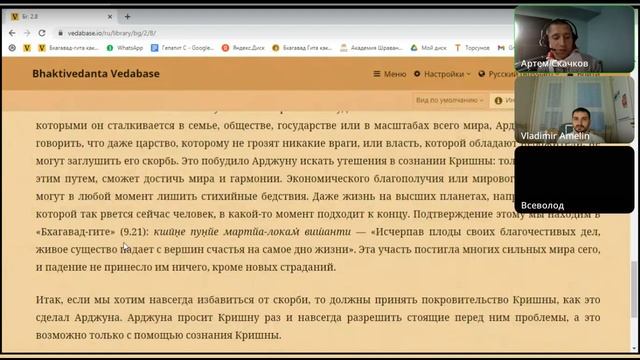Screen dimensions: 640x360
Task: Click the page vertical scrollbar thumb
Action: point(633,289)
